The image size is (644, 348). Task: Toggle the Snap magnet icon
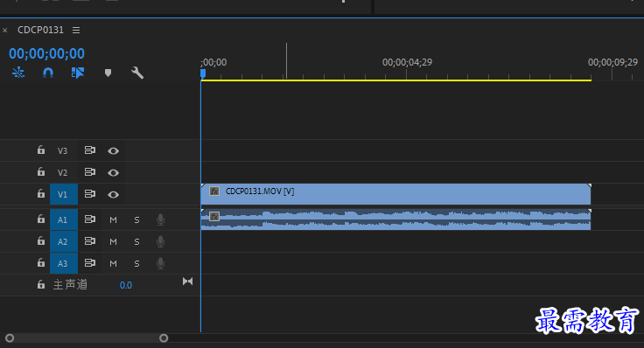tap(48, 73)
